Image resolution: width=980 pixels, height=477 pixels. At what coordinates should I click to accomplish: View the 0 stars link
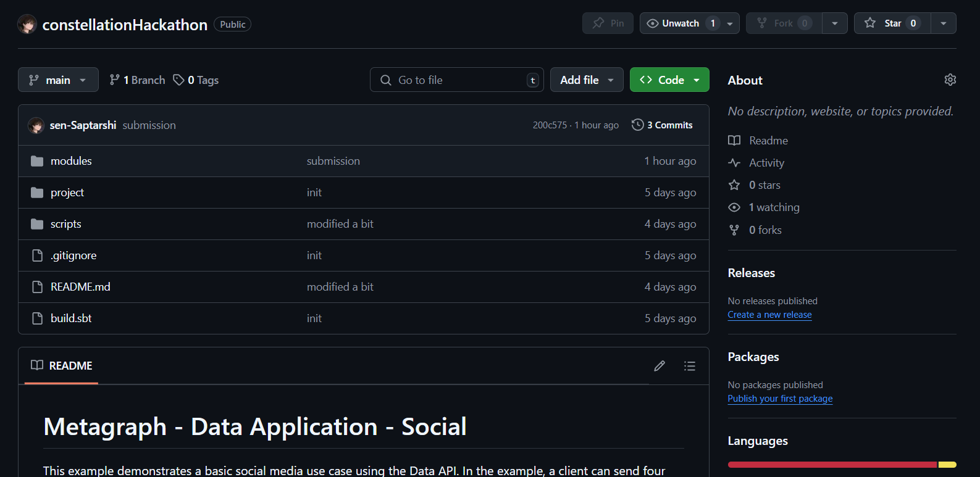point(755,185)
